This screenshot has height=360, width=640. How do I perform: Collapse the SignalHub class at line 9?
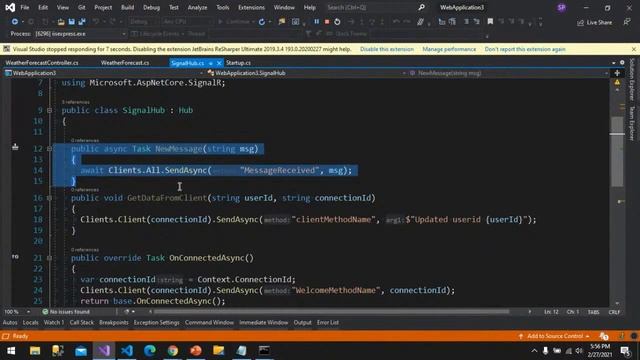[49, 110]
